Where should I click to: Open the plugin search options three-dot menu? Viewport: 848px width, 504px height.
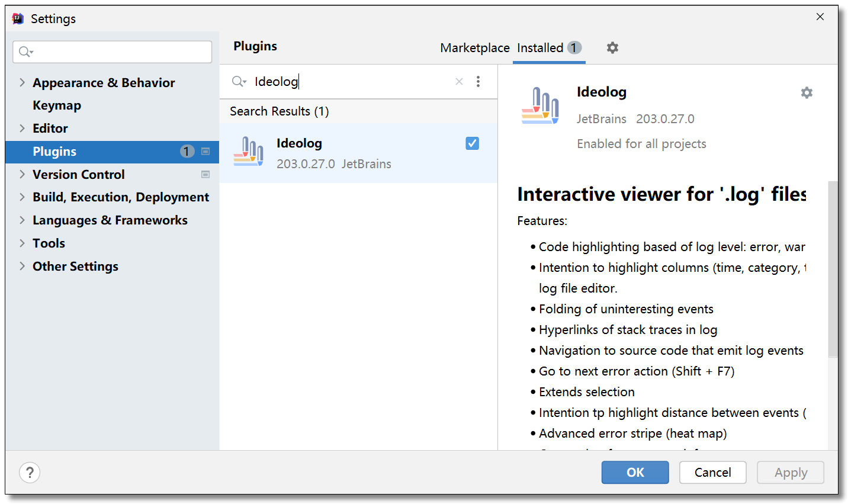click(478, 82)
